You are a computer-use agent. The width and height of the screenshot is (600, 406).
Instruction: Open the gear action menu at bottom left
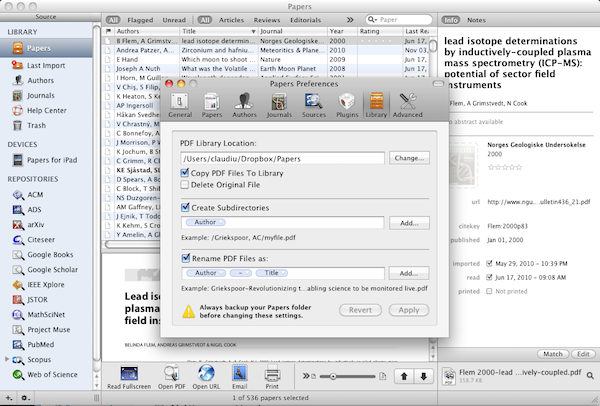[25, 398]
